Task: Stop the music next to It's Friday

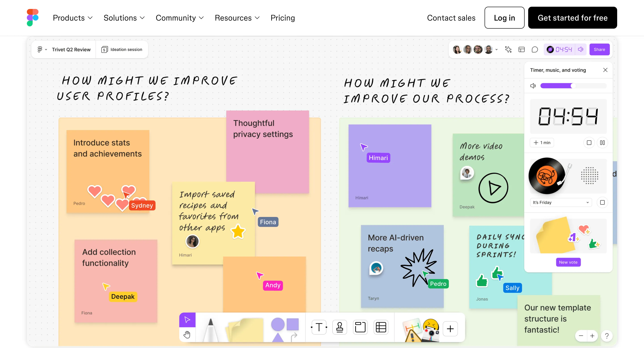Action: tap(602, 202)
